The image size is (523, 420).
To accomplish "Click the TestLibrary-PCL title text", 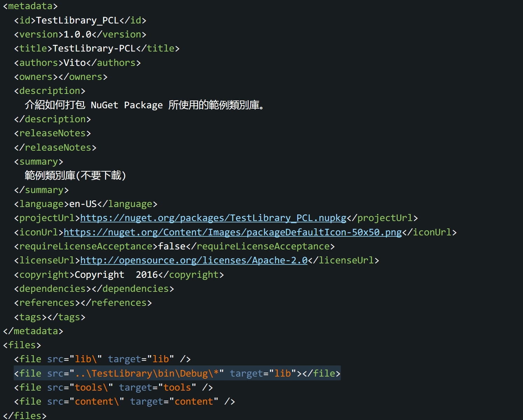I will 94,48.
